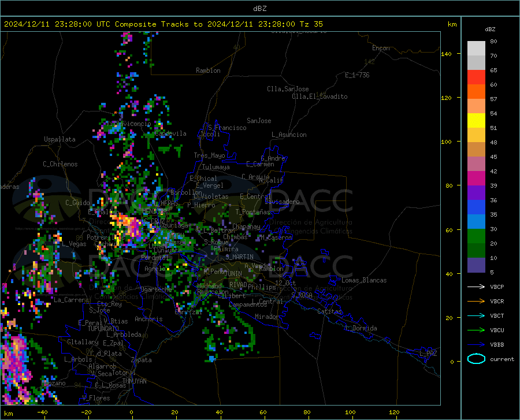The width and height of the screenshot is (520, 420).
Task: Click the 'Uspallata' map label
Action: (x=60, y=139)
